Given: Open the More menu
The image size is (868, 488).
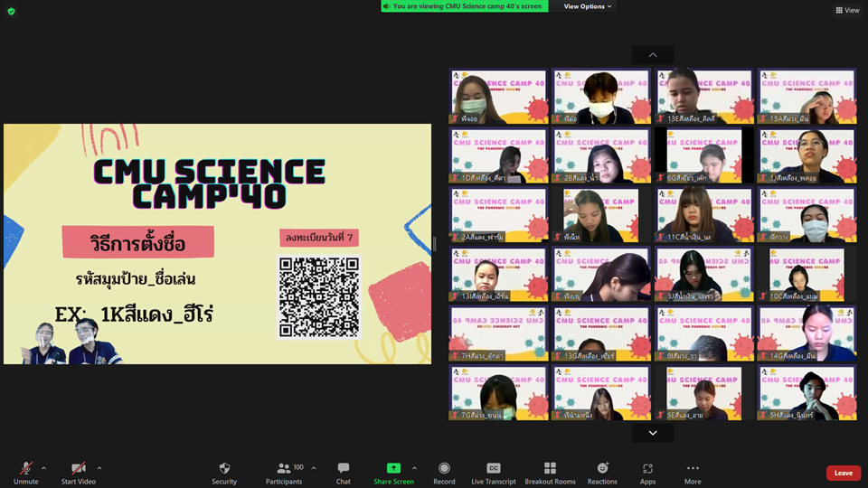Looking at the screenshot, I should pos(693,468).
